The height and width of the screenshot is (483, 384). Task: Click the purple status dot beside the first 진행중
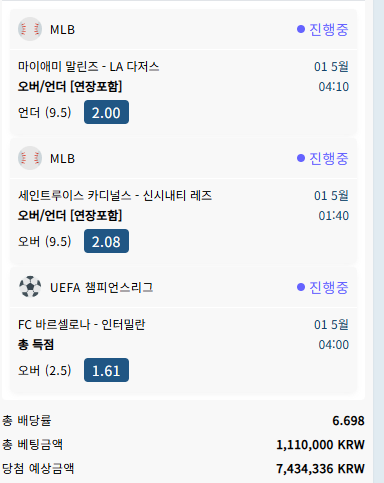tap(301, 29)
